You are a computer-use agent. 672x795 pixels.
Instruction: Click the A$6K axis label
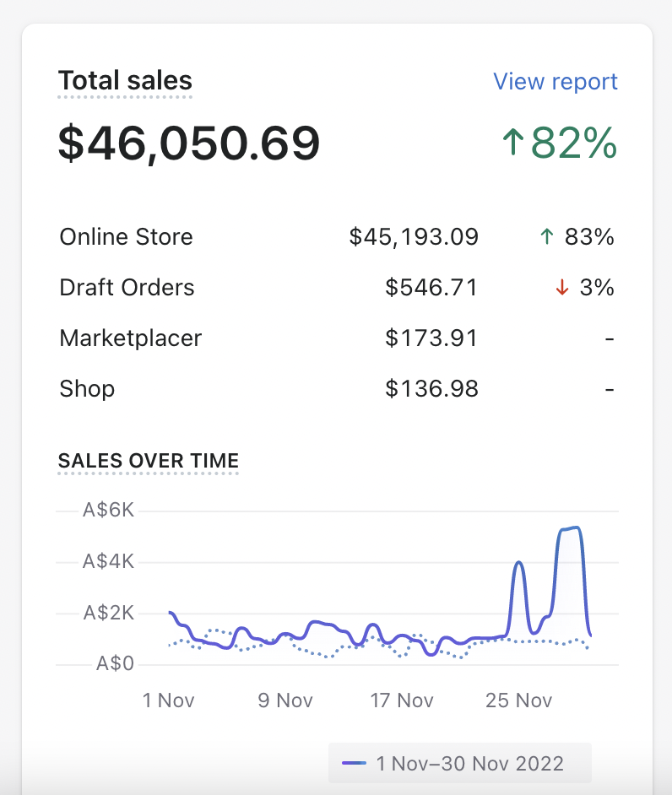[108, 511]
